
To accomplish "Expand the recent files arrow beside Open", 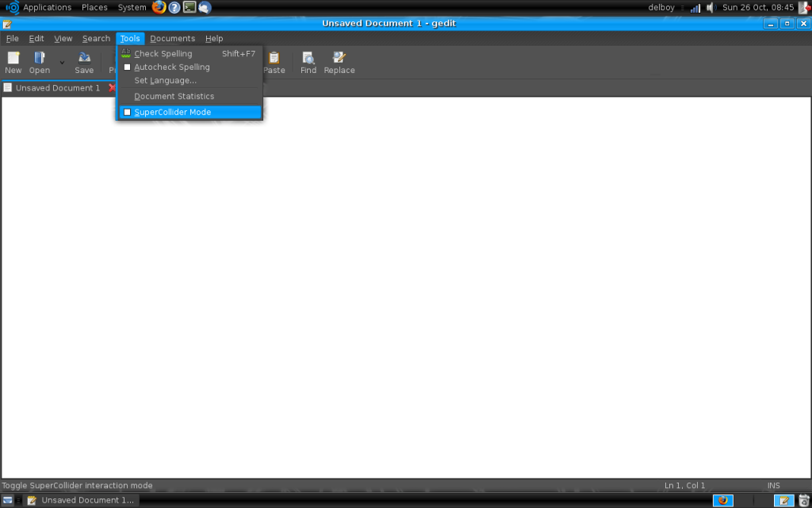I will tap(62, 63).
